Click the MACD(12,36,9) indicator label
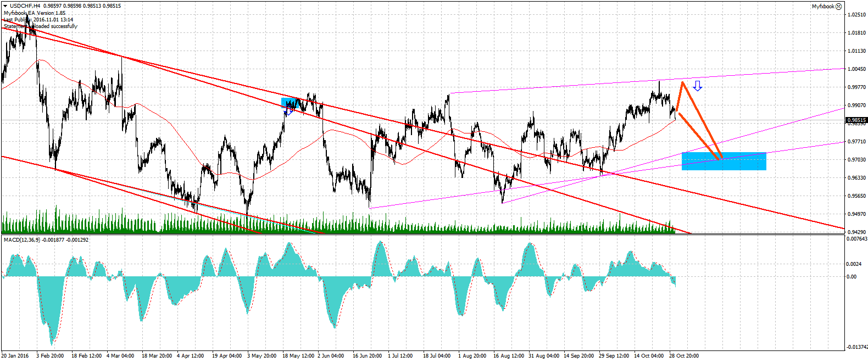The height and width of the screenshot is (362, 868). pos(46,240)
